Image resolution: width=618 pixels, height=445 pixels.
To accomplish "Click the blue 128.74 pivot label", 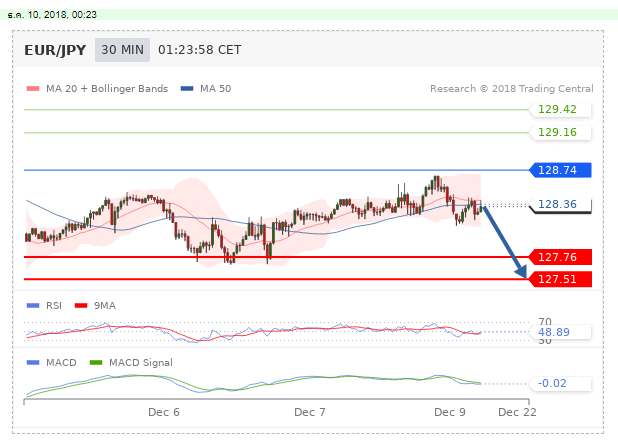I will 560,170.
